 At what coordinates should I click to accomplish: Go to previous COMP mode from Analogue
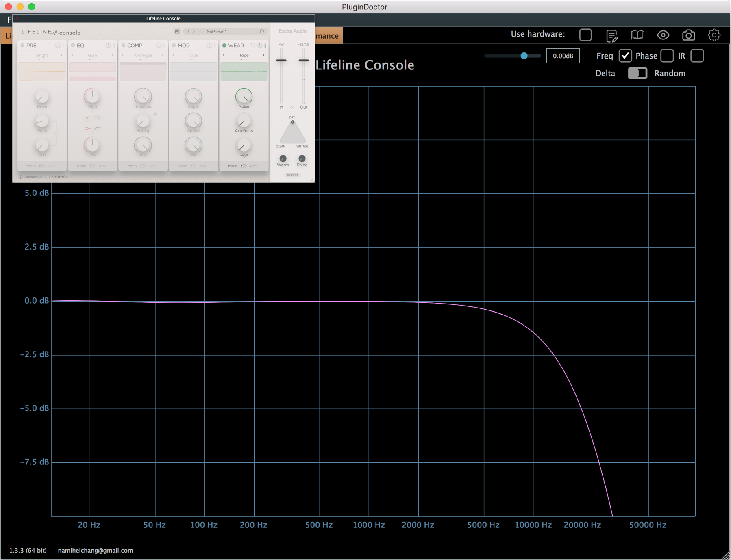123,55
